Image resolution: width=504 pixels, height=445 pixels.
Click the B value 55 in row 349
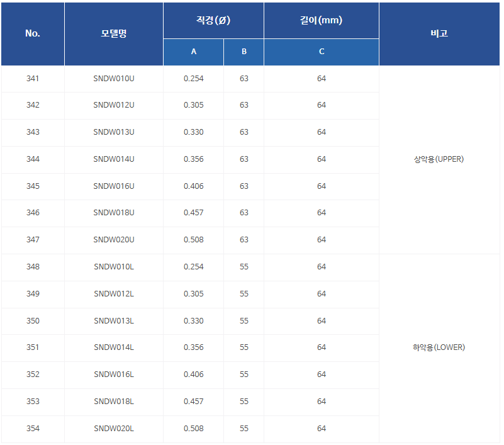244,294
